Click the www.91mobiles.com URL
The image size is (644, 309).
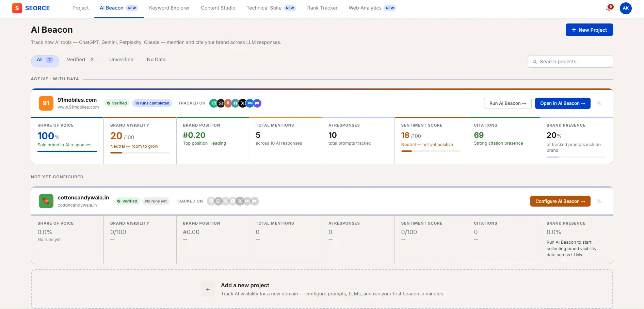pyautogui.click(x=78, y=107)
